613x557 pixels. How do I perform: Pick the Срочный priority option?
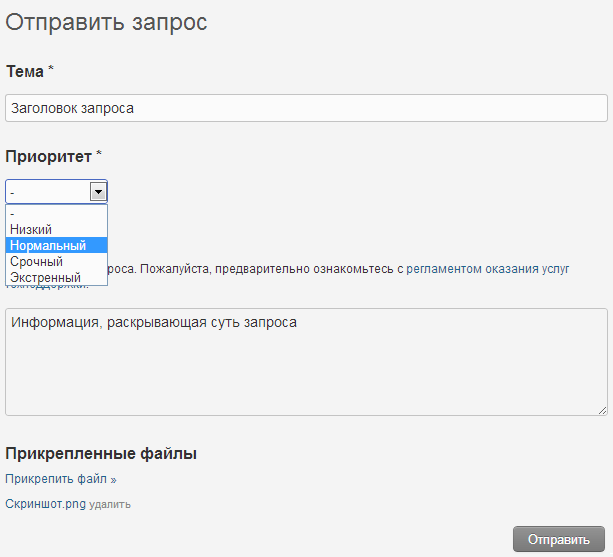[36, 261]
